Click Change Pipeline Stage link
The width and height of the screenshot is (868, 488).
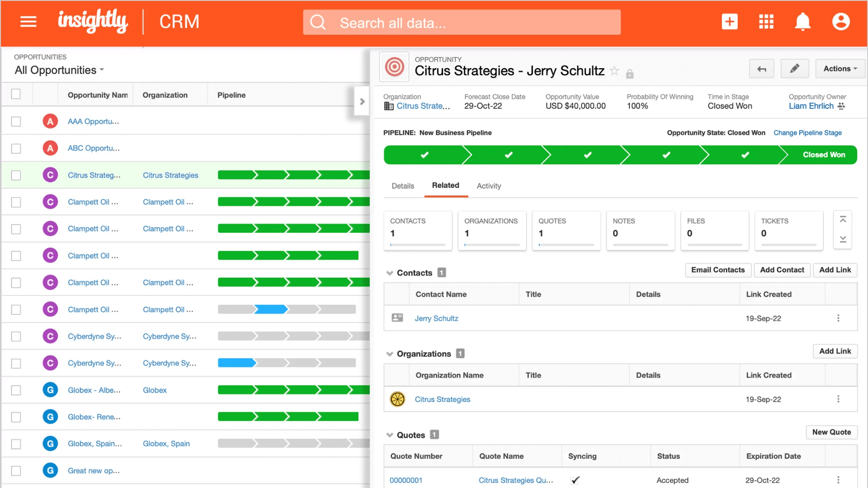tap(807, 133)
